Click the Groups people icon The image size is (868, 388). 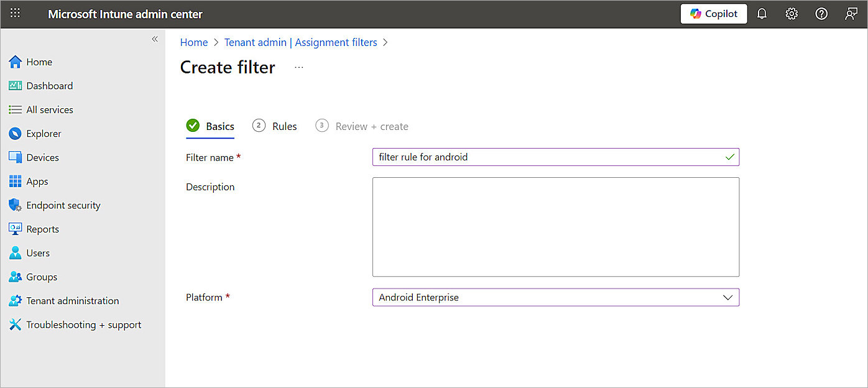[16, 277]
